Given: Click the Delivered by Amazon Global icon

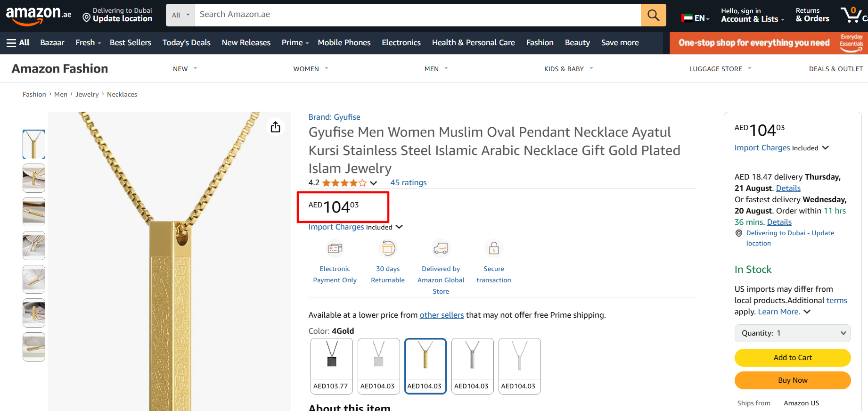Looking at the screenshot, I should (x=441, y=248).
